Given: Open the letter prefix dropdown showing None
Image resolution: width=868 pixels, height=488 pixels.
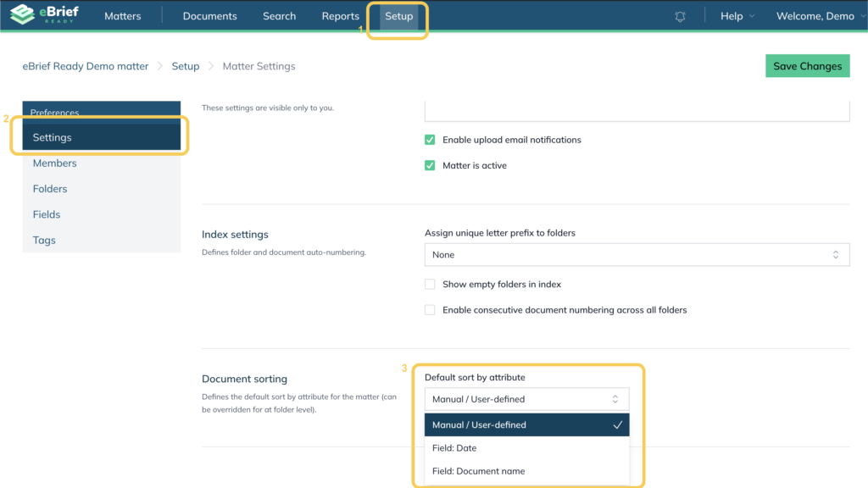Looking at the screenshot, I should point(636,254).
